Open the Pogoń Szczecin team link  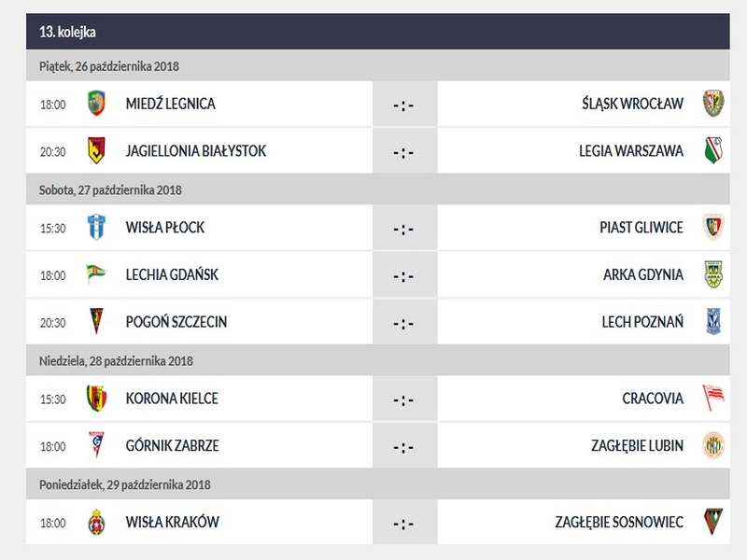point(176,322)
